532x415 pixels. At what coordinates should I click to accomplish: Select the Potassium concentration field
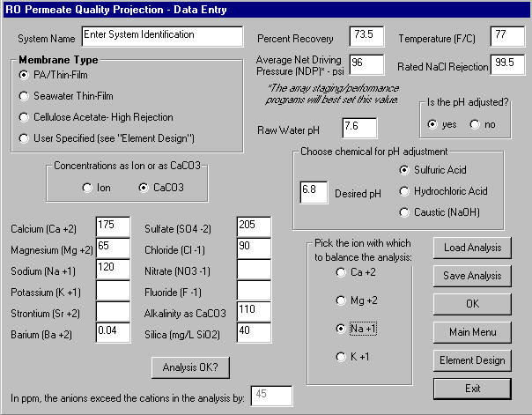(x=113, y=290)
